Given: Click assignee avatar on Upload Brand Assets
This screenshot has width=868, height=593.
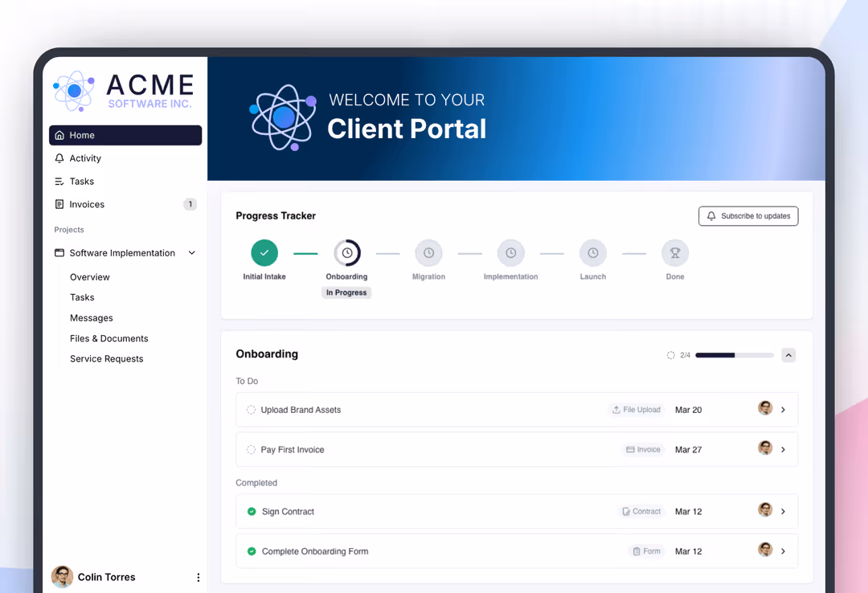Looking at the screenshot, I should coord(765,409).
